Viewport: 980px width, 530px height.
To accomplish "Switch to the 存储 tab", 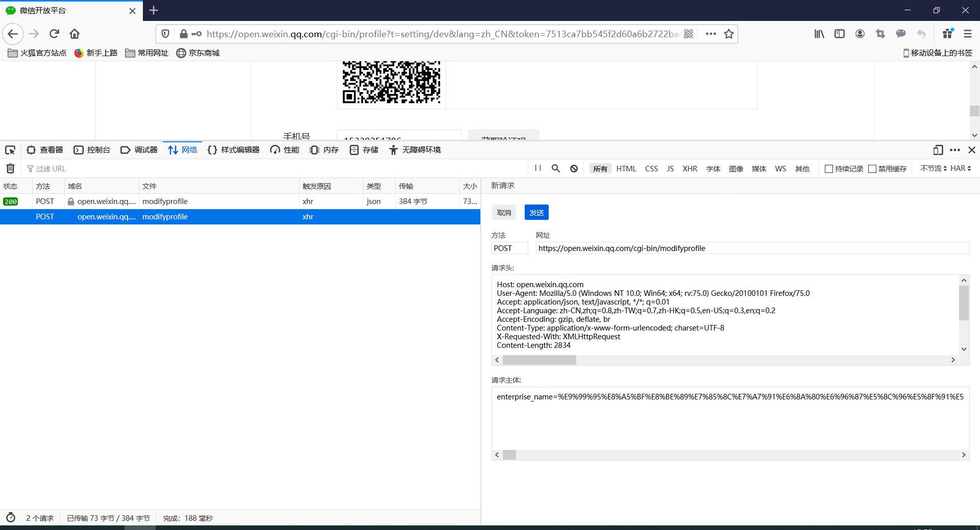I will [364, 150].
